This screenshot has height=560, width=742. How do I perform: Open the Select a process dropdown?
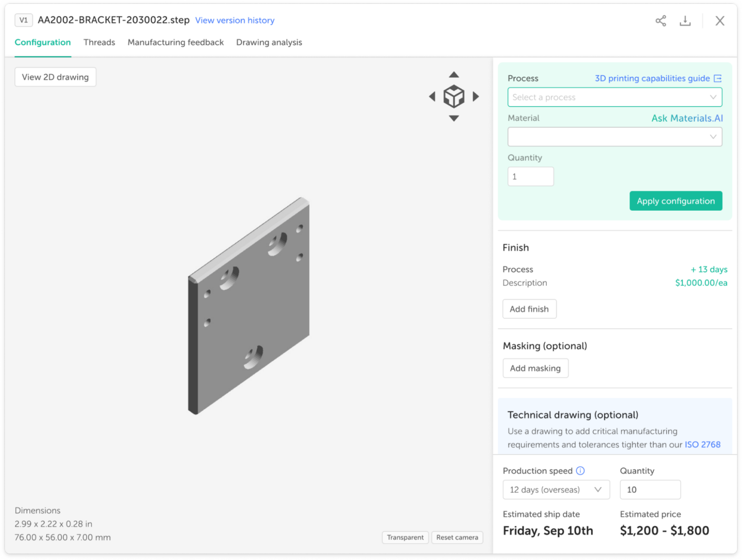[x=614, y=97]
